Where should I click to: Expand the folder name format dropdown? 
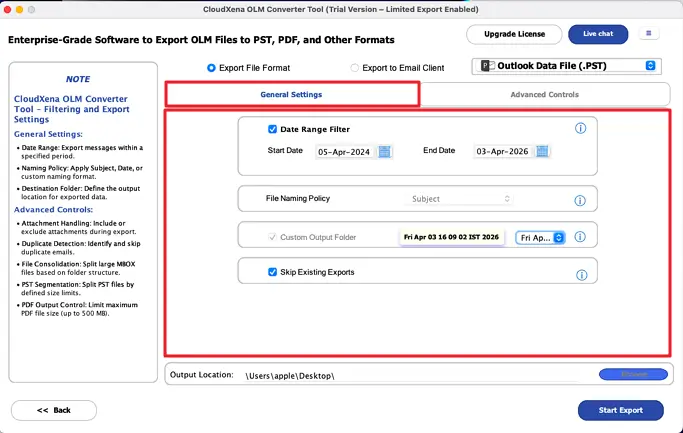[541, 238]
